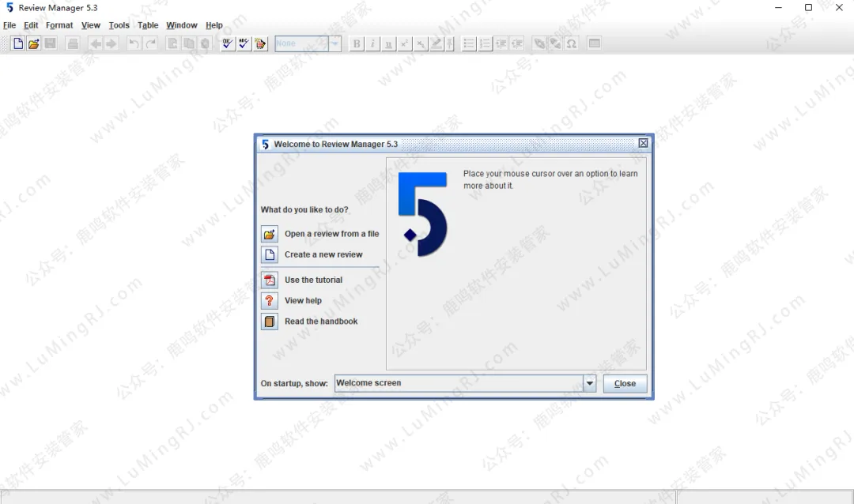
Task: Choose Open a review from a file
Action: pos(320,234)
